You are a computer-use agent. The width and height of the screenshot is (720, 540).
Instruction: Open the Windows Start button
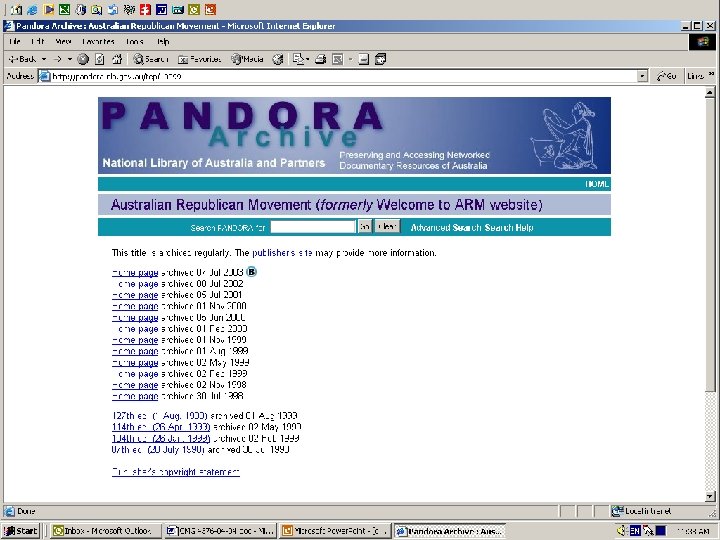21,531
